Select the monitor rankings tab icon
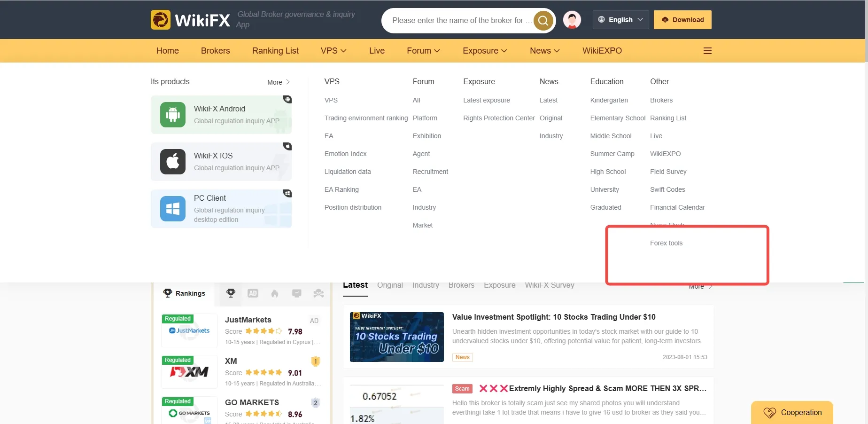The image size is (868, 424). coord(297,293)
